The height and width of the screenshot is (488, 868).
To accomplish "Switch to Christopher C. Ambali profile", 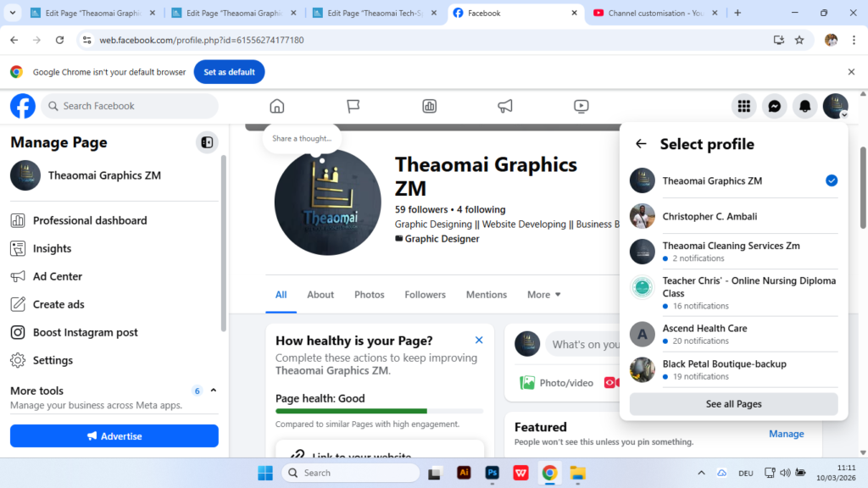I will (x=709, y=216).
